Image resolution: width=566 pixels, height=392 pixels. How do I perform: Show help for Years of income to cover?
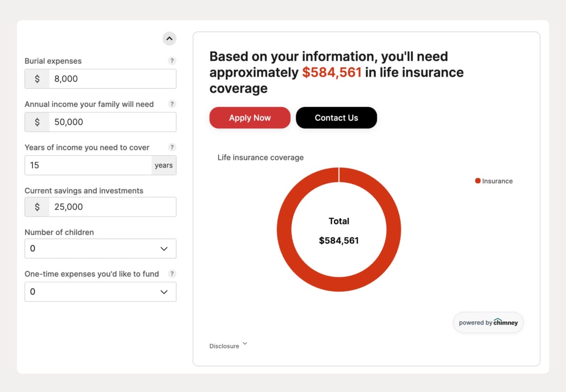click(172, 147)
